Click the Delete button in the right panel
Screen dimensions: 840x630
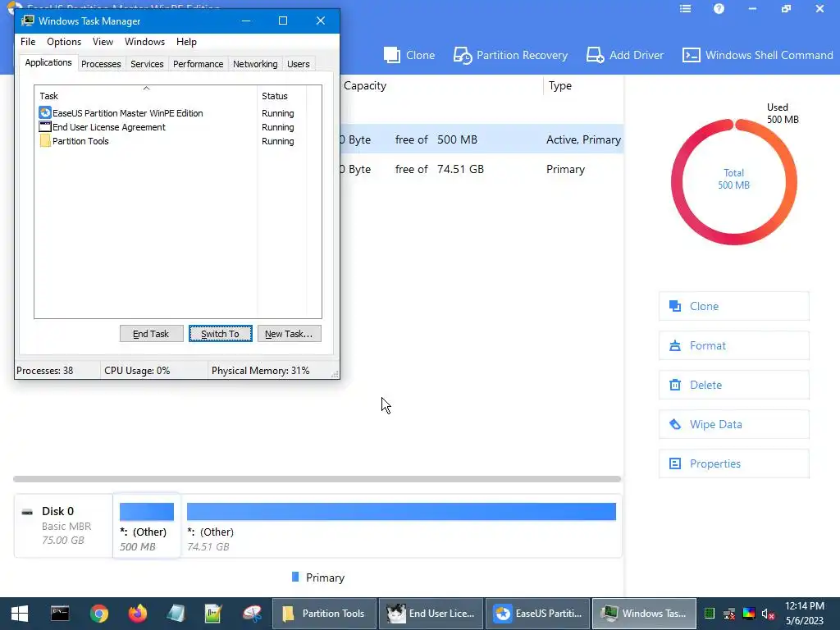point(734,385)
